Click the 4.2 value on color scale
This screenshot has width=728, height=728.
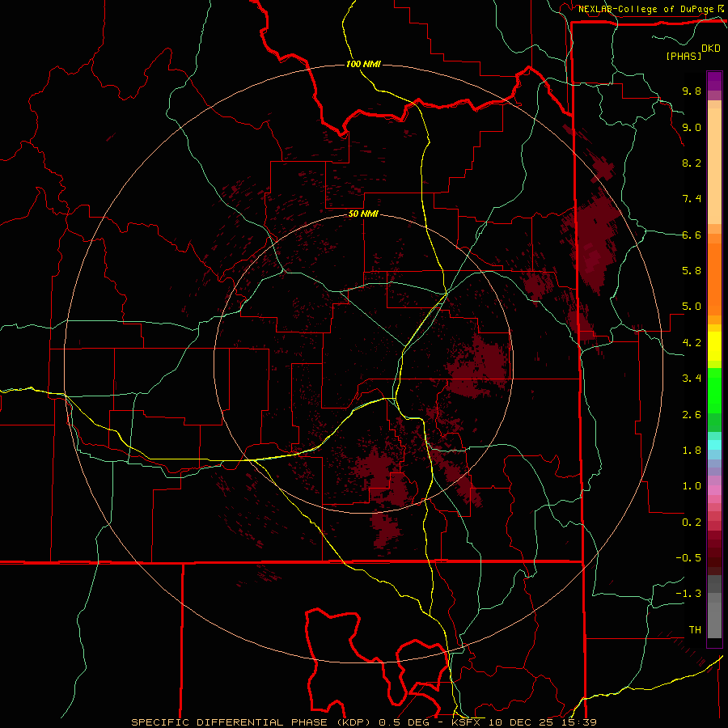tap(692, 343)
